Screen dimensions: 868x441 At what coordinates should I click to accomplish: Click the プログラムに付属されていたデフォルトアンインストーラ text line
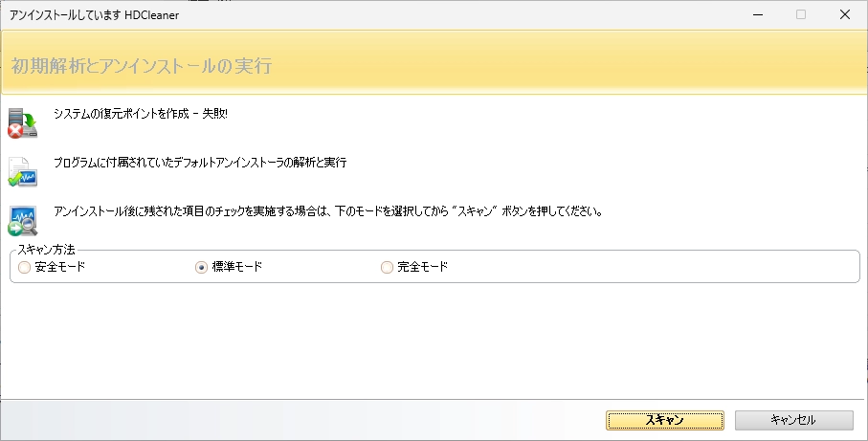[x=200, y=162]
